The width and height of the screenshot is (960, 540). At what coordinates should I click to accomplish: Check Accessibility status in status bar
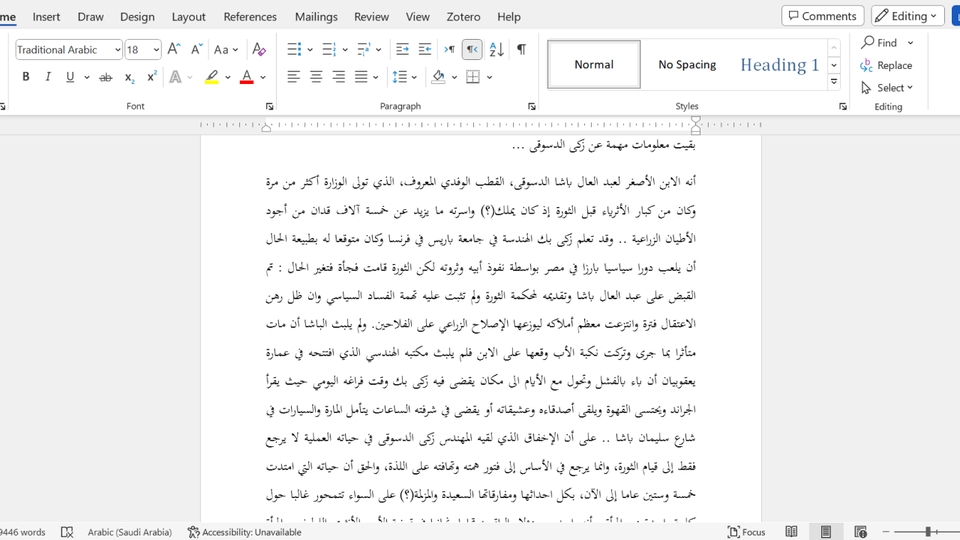click(244, 532)
